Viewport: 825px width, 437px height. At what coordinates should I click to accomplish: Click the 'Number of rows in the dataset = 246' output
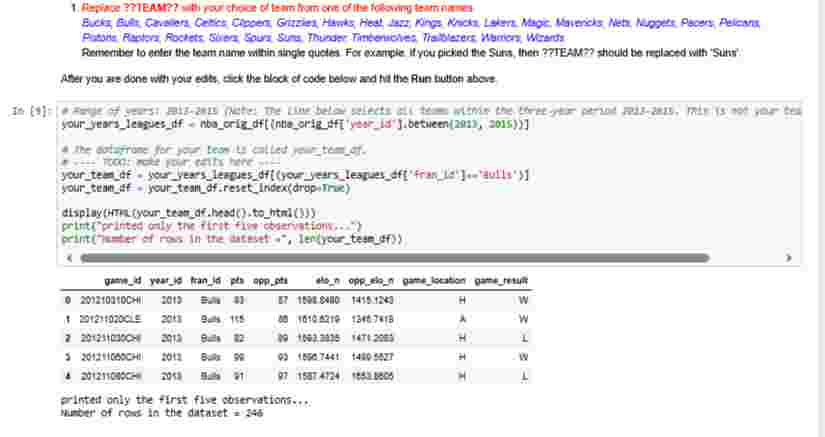[162, 413]
